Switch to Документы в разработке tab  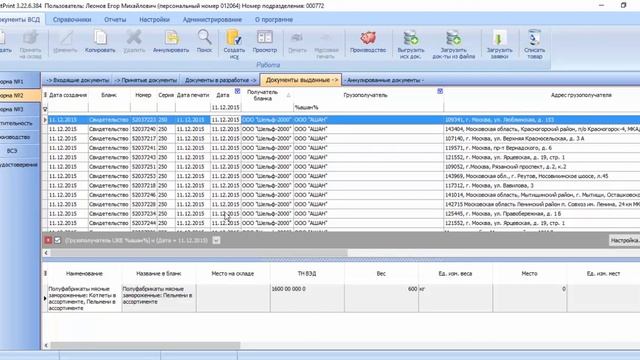tap(220, 80)
